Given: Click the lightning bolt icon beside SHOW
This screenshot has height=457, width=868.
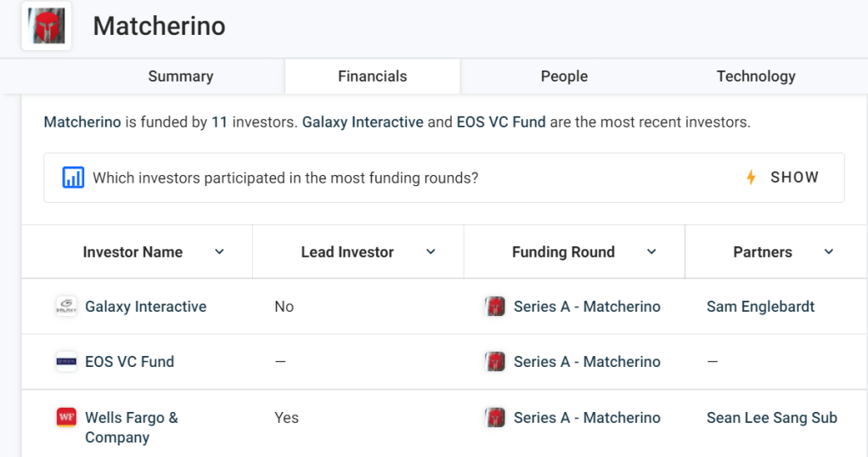Looking at the screenshot, I should pos(751,178).
